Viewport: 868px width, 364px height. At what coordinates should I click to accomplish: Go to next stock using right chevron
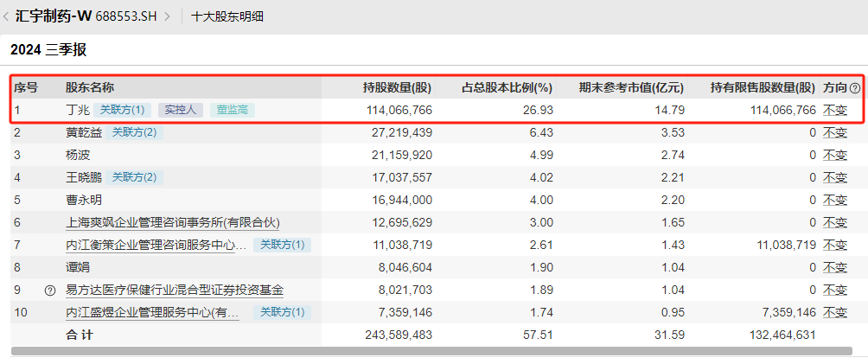pos(167,16)
